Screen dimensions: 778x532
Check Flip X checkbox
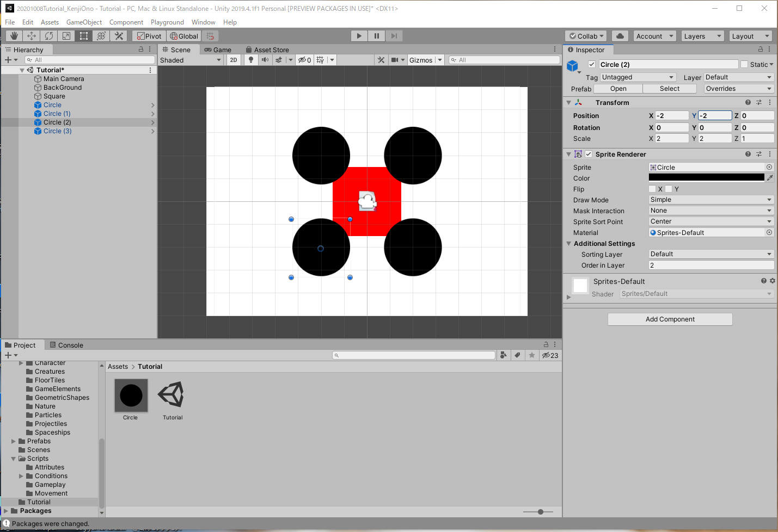click(x=652, y=189)
